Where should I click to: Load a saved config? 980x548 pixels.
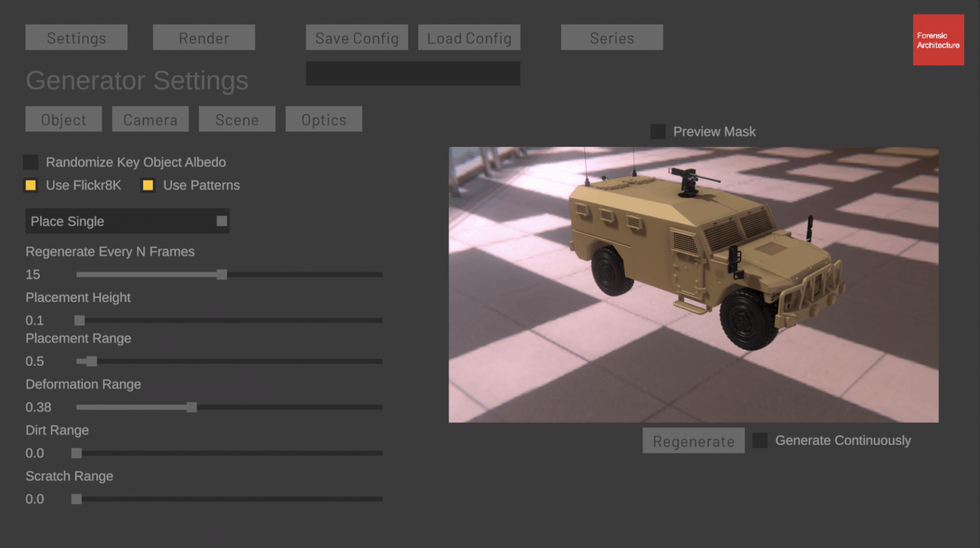pyautogui.click(x=469, y=37)
